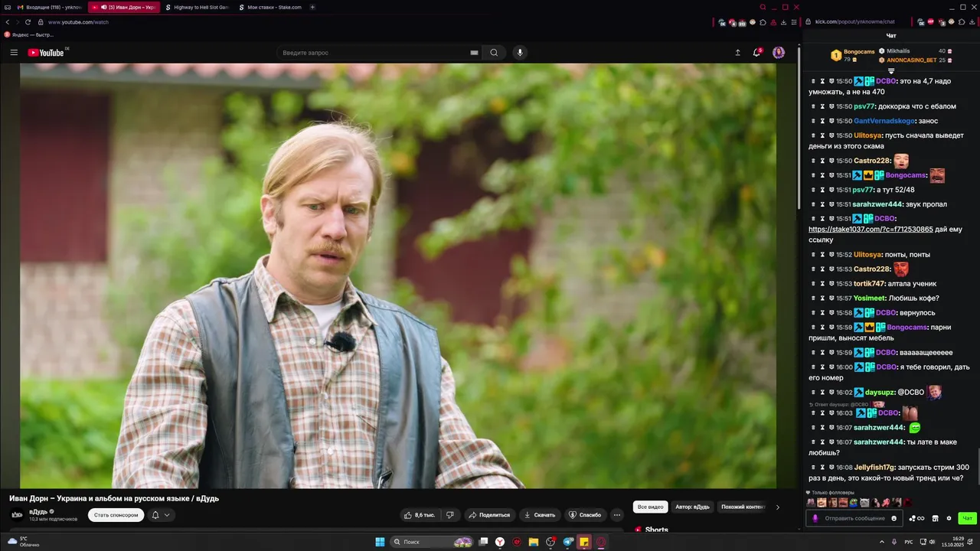Viewport: 980px width, 551px height.
Task: Open kick chat settings gear
Action: tap(949, 518)
